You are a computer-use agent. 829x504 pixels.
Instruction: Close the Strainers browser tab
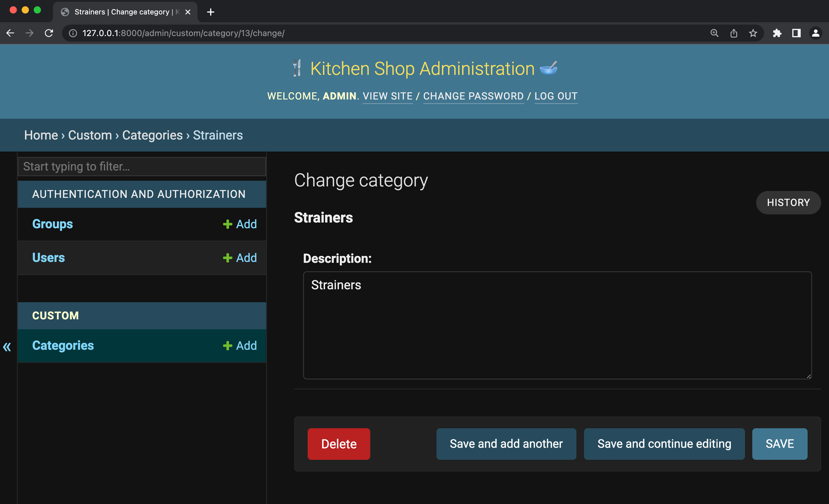(x=188, y=12)
